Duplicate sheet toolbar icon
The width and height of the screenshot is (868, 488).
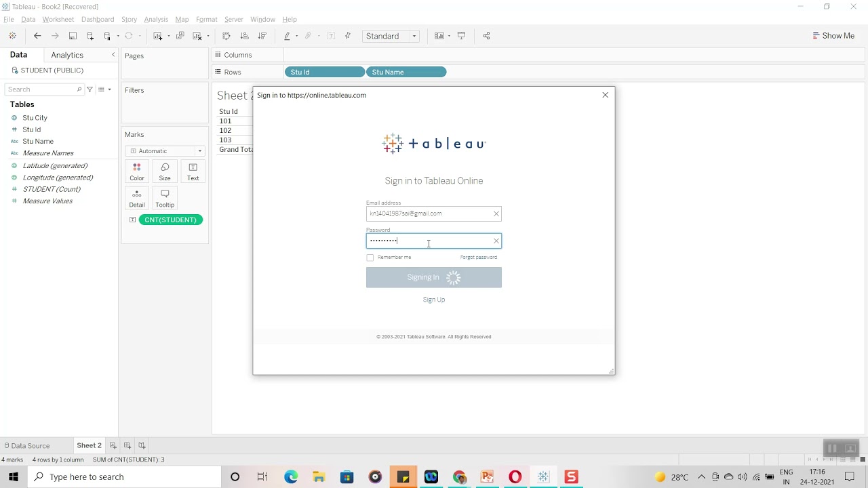180,36
